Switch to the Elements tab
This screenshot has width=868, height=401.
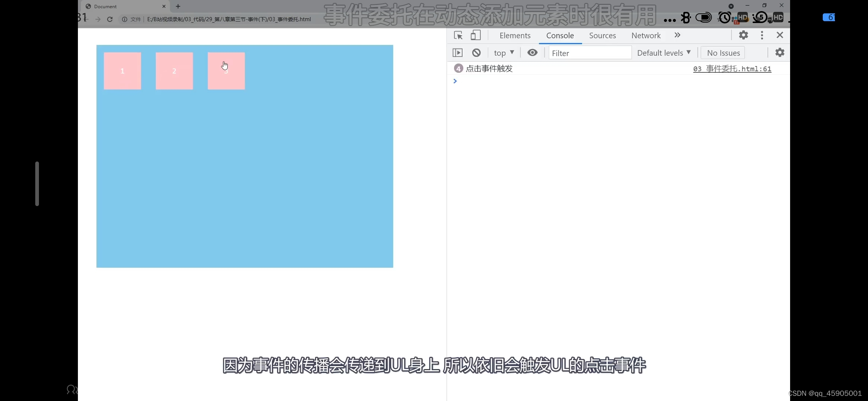coord(515,36)
